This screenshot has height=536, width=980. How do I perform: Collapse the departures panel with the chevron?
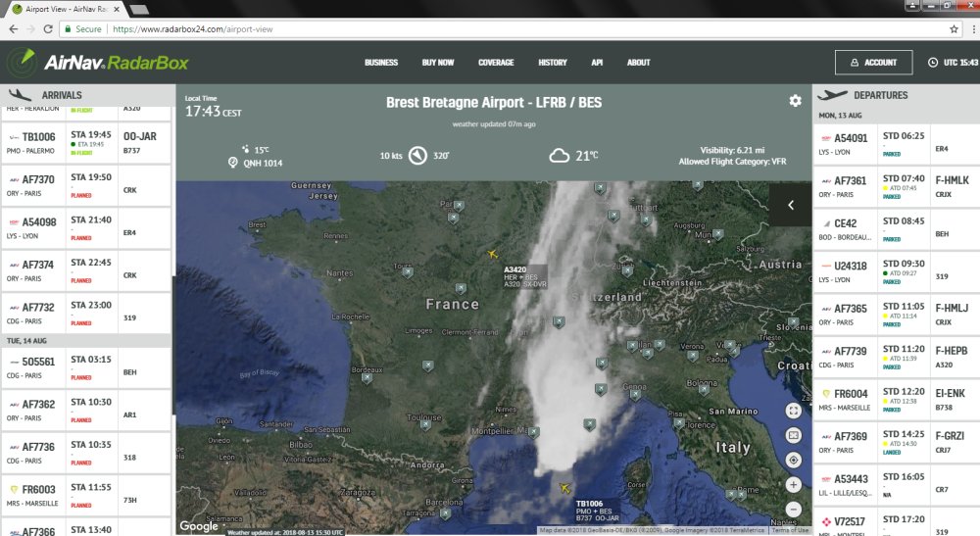pos(791,205)
